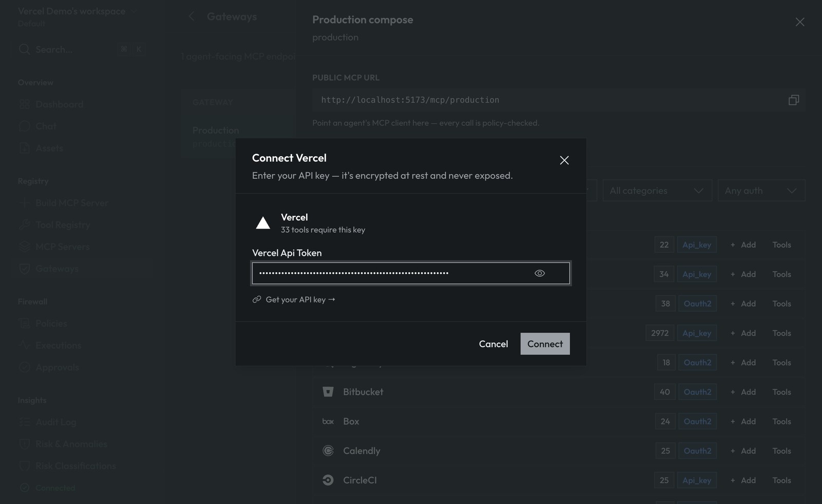
Task: View Tools for Box
Action: click(x=781, y=421)
